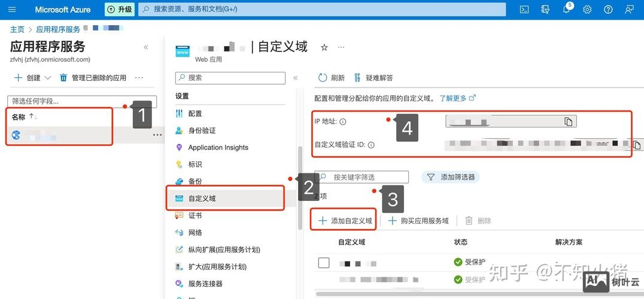The height and width of the screenshot is (299, 644).
Task: Focus the 按关键字筛选 field
Action: pyautogui.click(x=362, y=177)
